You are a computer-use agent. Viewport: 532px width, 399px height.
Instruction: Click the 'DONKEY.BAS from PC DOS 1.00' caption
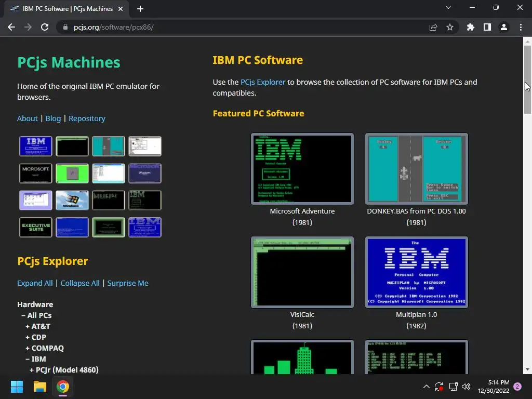click(416, 211)
